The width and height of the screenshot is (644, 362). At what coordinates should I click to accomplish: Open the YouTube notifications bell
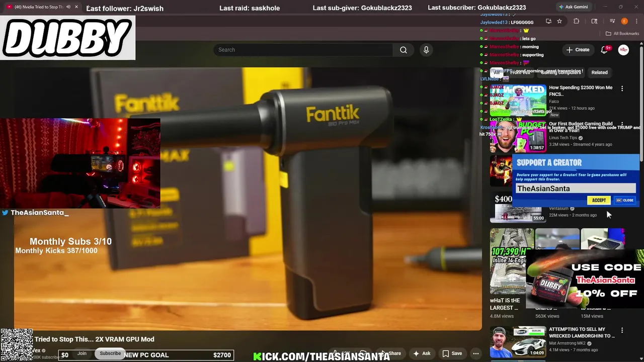[x=604, y=50]
